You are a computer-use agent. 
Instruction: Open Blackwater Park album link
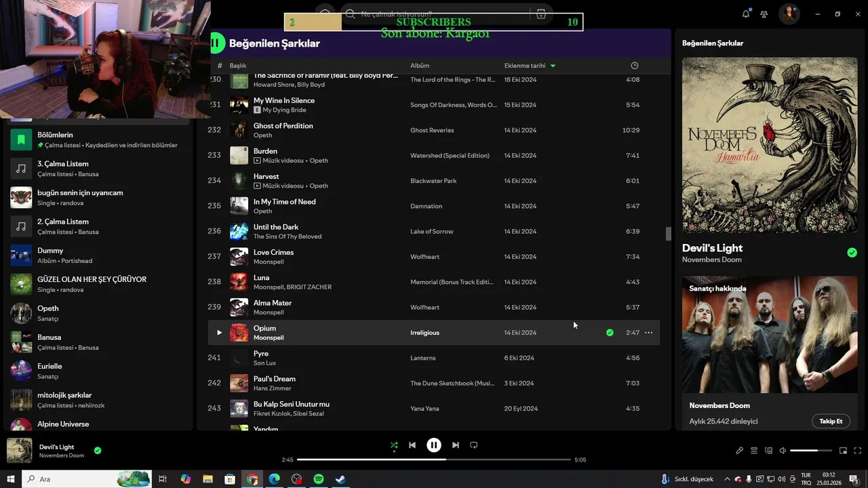point(433,181)
